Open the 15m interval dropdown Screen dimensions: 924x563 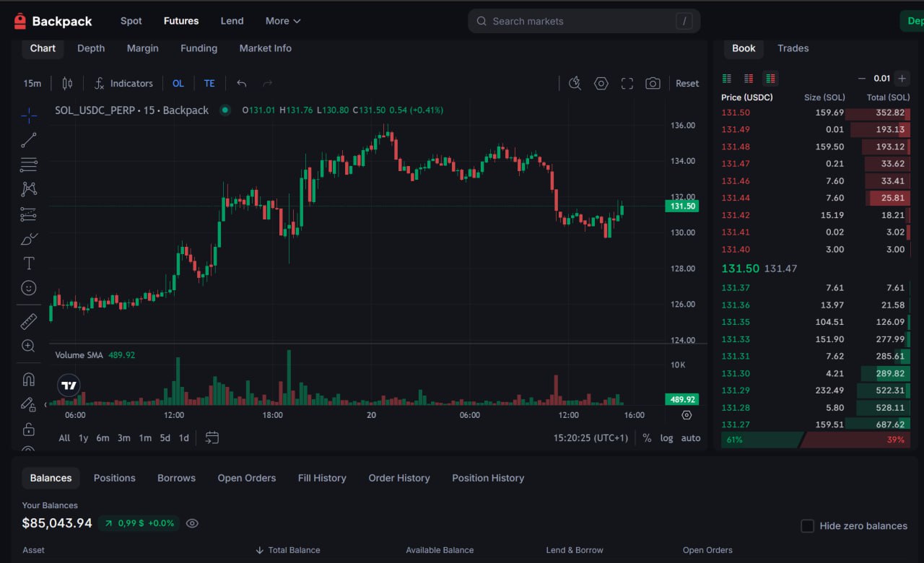[32, 83]
